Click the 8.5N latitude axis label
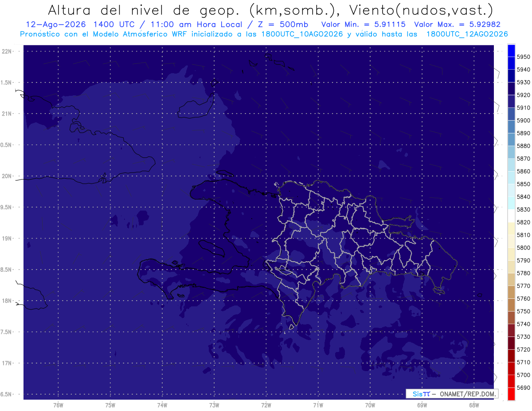This screenshot has height=411, width=532. coord(7,270)
